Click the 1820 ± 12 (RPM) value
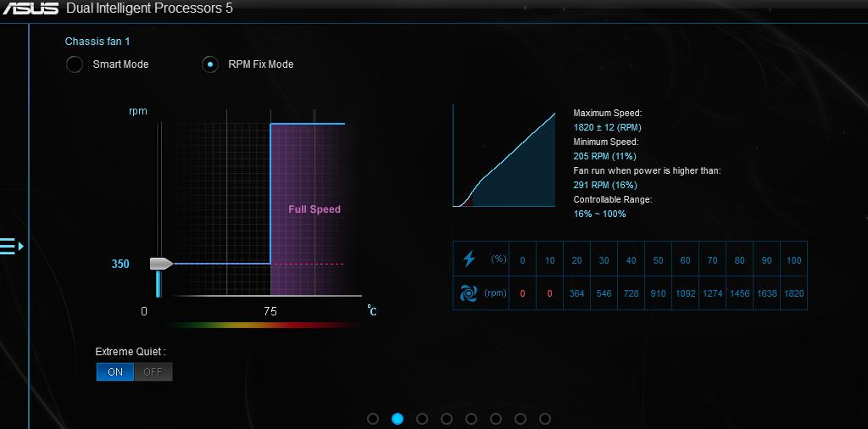 607,127
